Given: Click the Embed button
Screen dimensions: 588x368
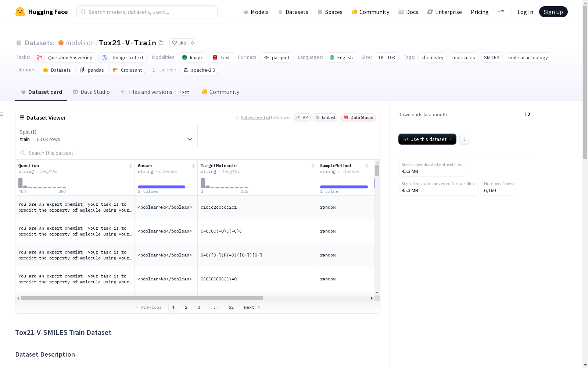Looking at the screenshot, I should pyautogui.click(x=325, y=117).
